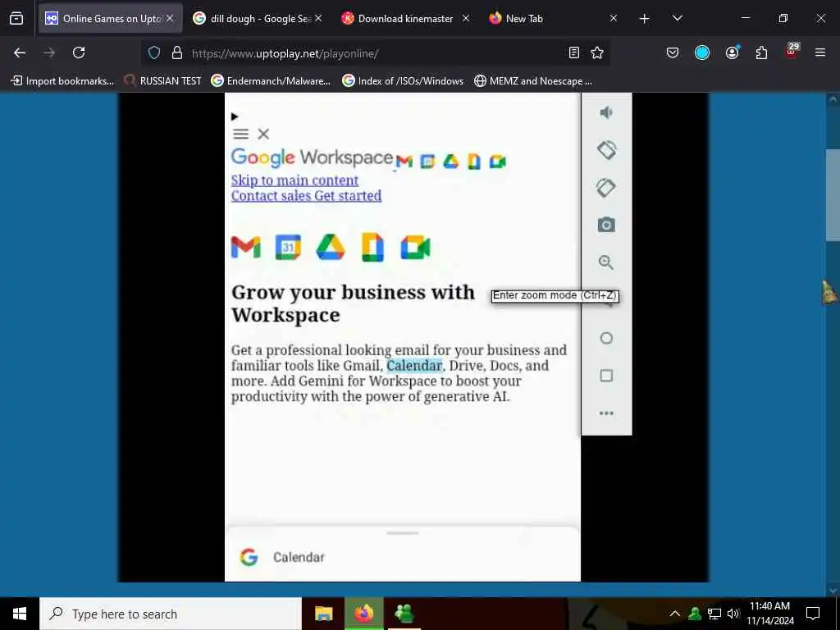The width and height of the screenshot is (840, 630).
Task: Rotate emulator screen with the first rotate icon
Action: [x=606, y=150]
